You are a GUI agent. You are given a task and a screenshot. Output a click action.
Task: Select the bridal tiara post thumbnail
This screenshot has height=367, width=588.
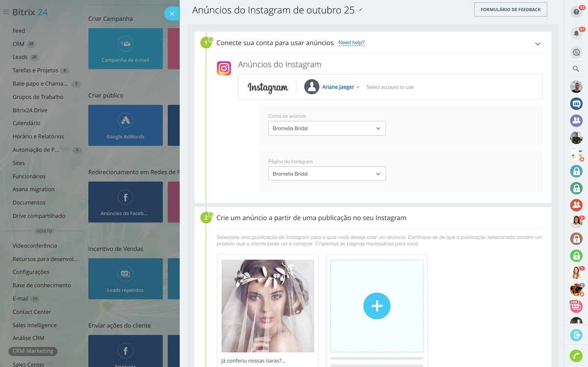click(x=268, y=306)
